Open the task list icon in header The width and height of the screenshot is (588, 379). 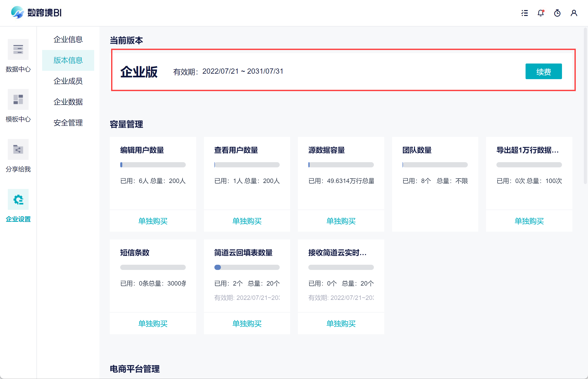525,13
